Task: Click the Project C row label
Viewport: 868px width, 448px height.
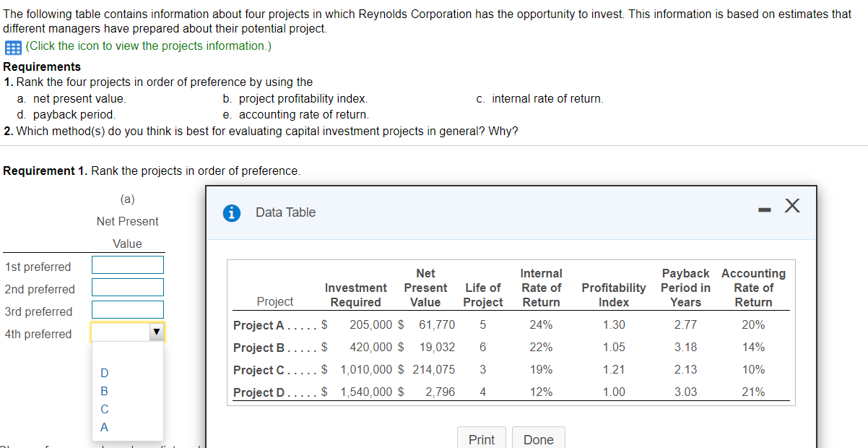Action: pyautogui.click(x=259, y=370)
